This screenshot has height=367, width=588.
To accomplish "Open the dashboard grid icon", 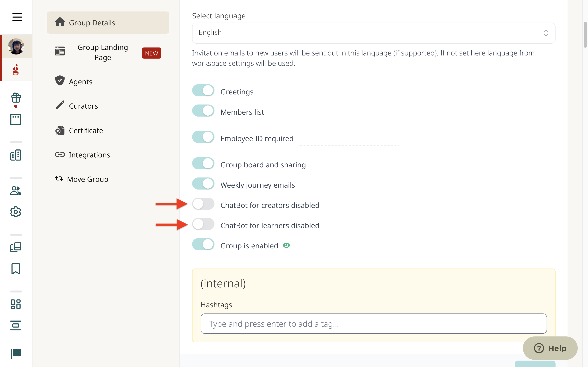I will [x=16, y=304].
